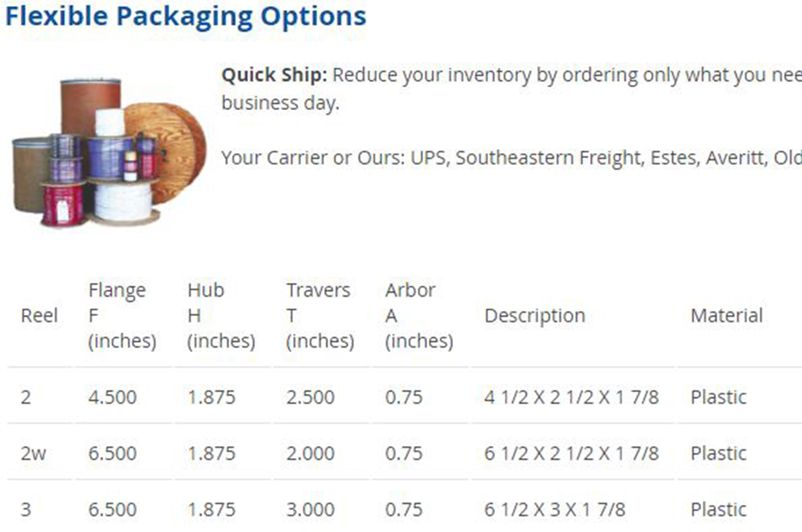The height and width of the screenshot is (532, 802).
Task: Click the bold Quick Ship label
Action: (274, 75)
